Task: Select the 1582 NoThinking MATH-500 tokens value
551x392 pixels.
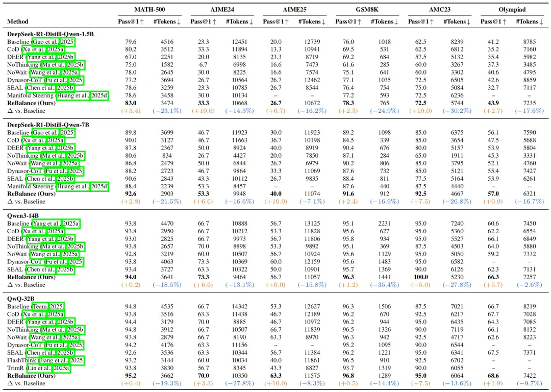Action: pyautogui.click(x=167, y=65)
